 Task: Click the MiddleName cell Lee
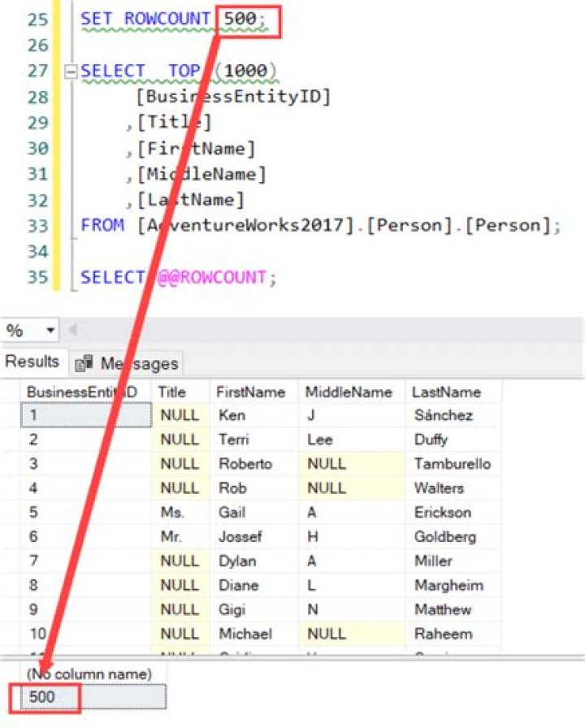tap(352, 440)
